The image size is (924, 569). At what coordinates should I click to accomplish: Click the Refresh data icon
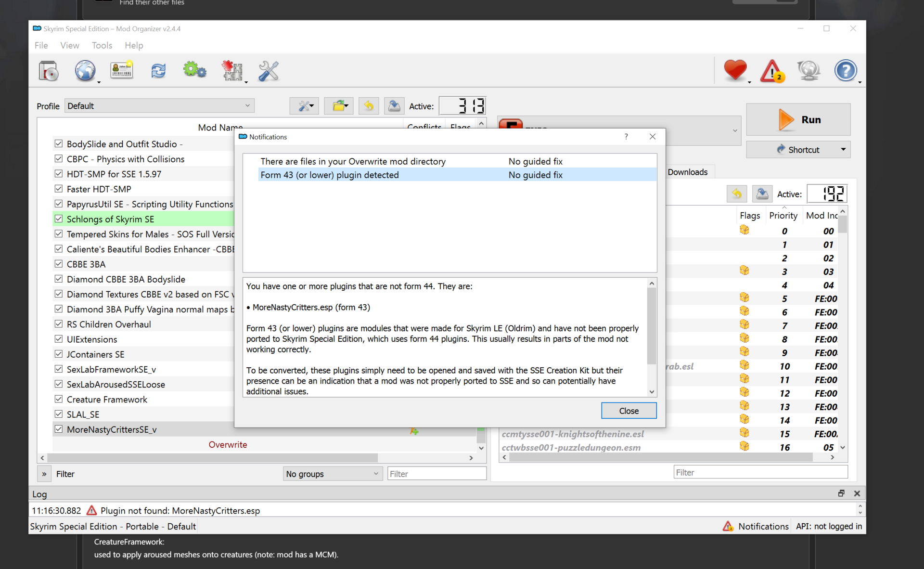point(158,71)
